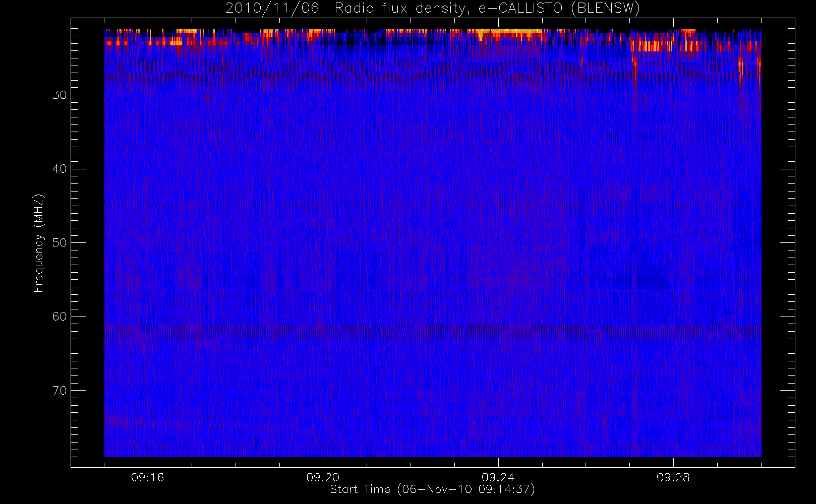This screenshot has width=816, height=504.
Task: Select the 'Frequency (MHz)' axis label
Action: 38,243
